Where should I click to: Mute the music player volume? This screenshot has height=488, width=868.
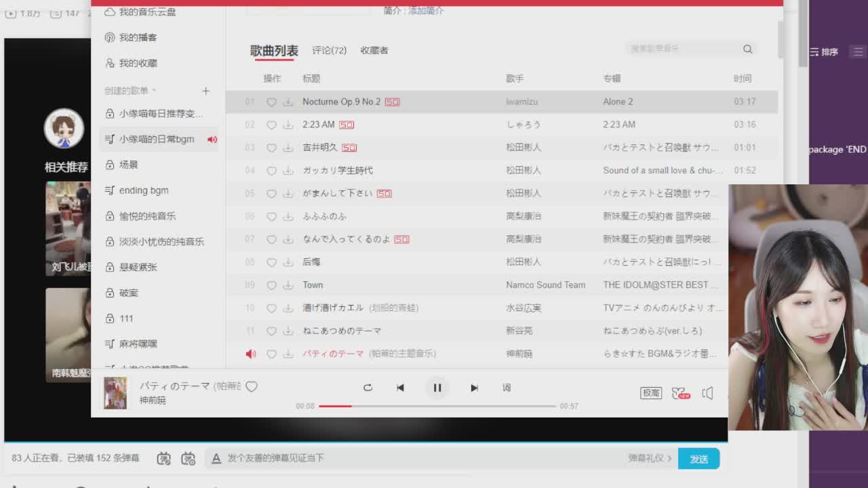tap(707, 393)
